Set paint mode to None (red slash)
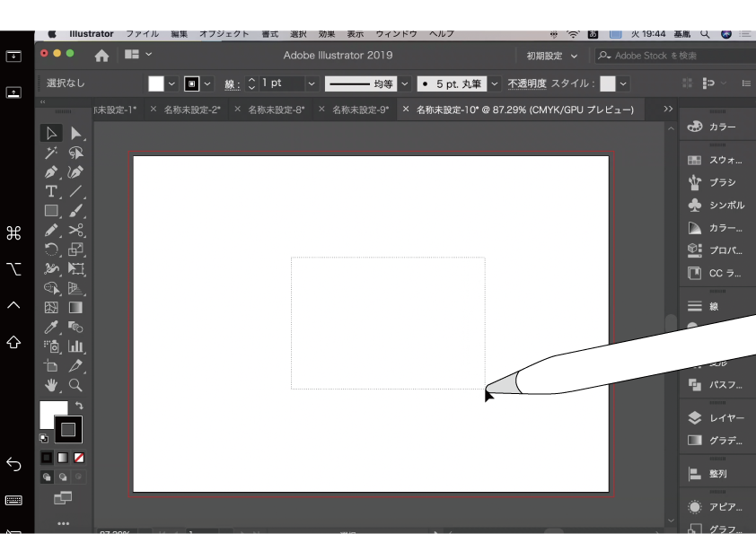The height and width of the screenshot is (534, 756). point(79,458)
